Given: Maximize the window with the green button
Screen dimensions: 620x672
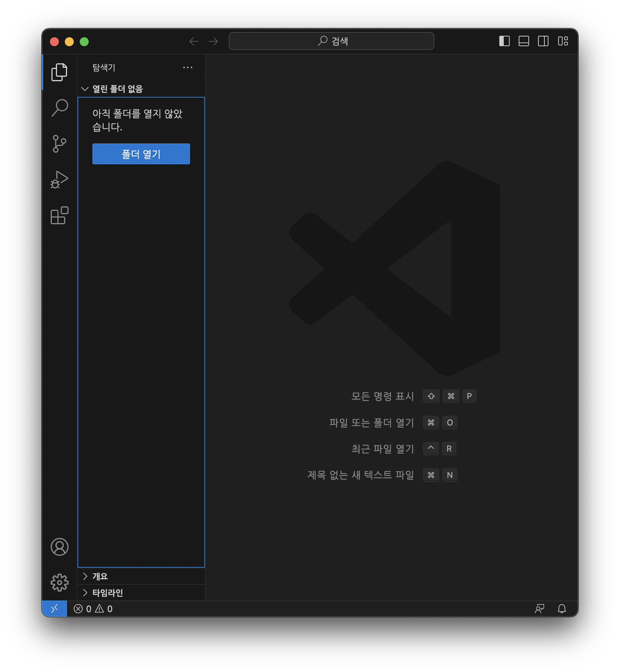Looking at the screenshot, I should tap(84, 41).
